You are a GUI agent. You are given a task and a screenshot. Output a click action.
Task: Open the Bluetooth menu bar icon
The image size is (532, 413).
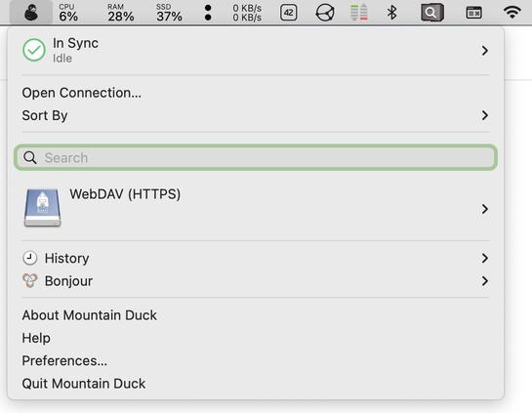391,13
